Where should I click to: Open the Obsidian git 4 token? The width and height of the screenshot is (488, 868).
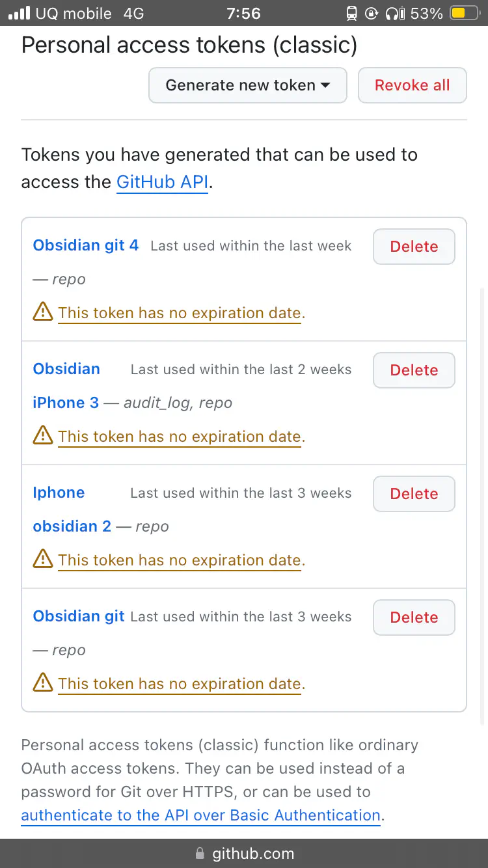(x=86, y=245)
